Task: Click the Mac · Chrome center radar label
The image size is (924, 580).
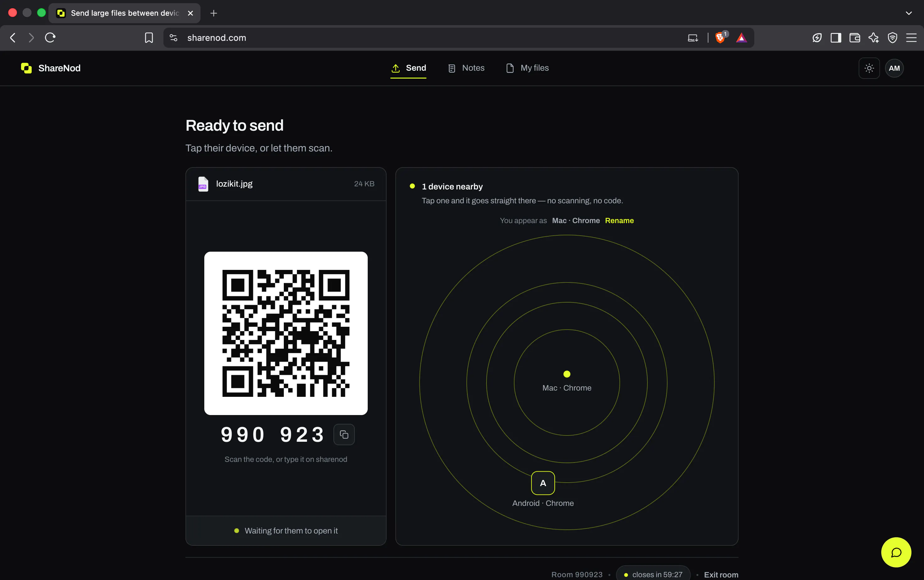Action: tap(567, 388)
